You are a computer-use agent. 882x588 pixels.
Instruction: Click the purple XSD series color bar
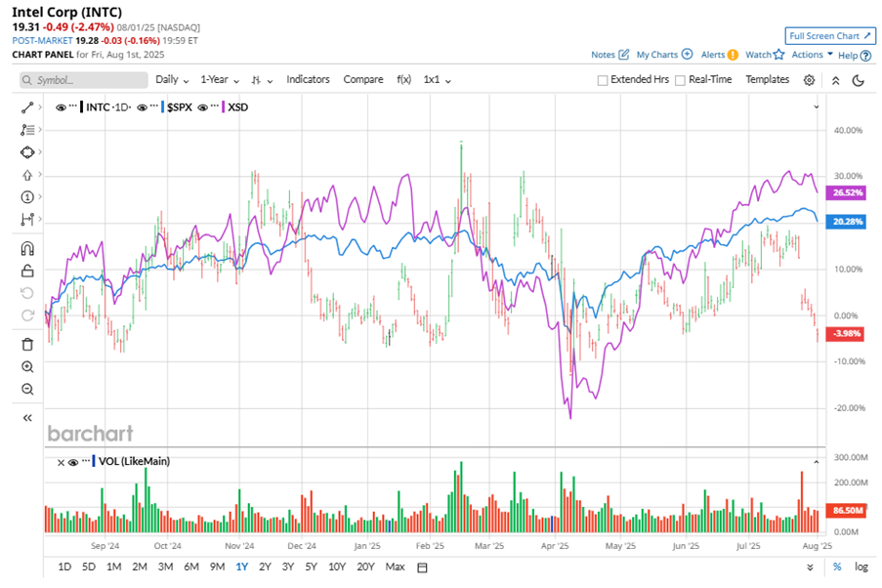click(224, 106)
